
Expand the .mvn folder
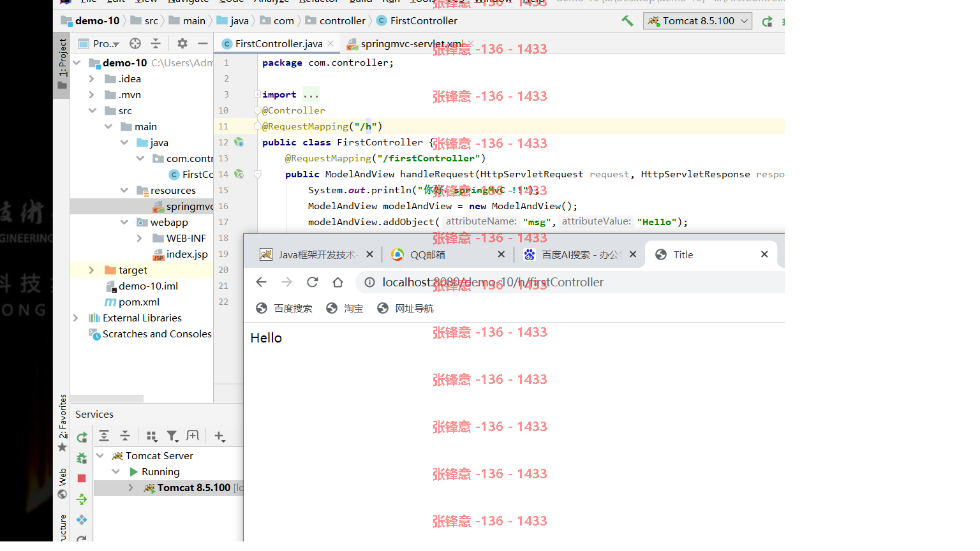tap(92, 94)
